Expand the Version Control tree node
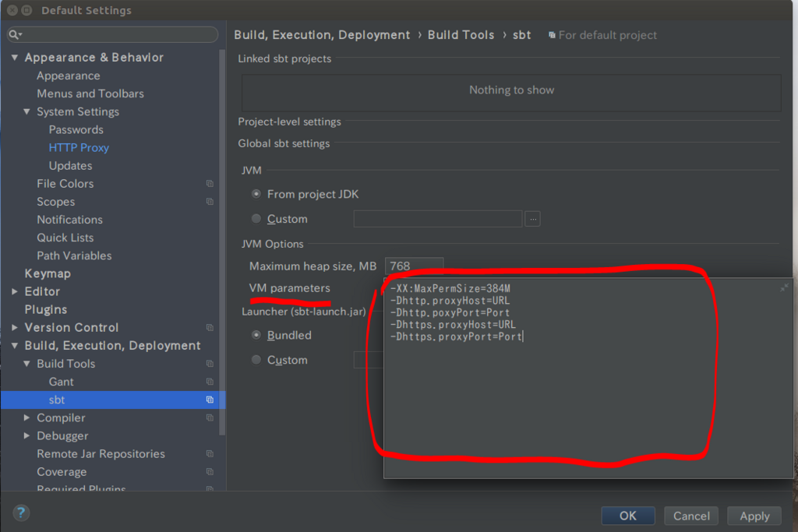This screenshot has height=532, width=798. (15, 328)
